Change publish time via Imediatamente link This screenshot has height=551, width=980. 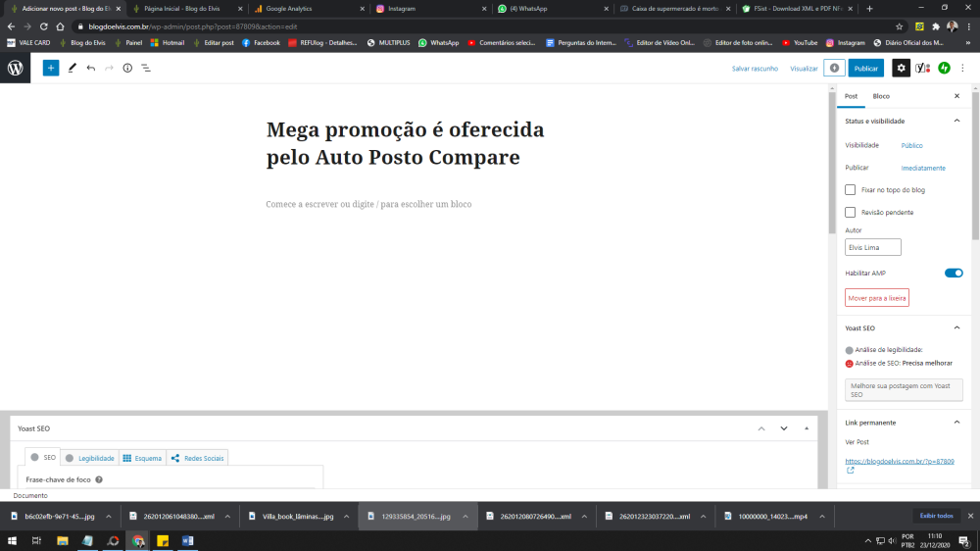922,169
